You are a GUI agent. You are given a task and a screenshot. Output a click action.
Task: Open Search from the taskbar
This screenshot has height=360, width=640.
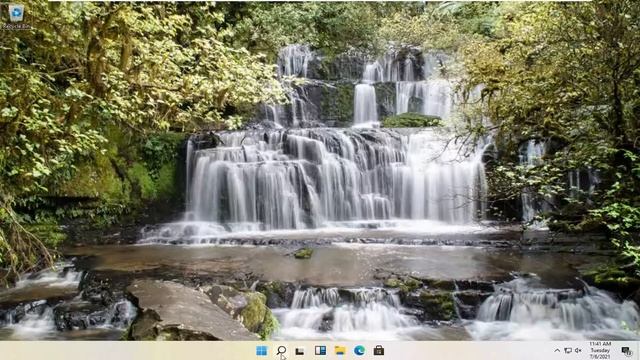click(281, 351)
